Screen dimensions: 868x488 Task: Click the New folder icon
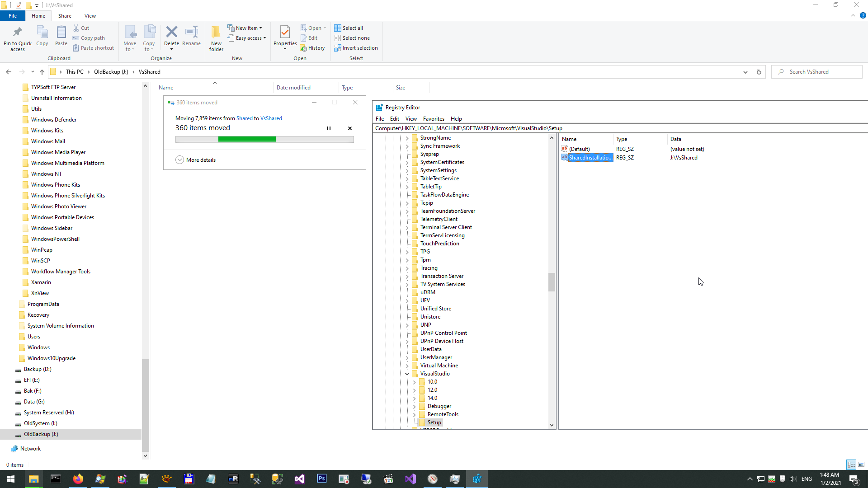click(216, 33)
